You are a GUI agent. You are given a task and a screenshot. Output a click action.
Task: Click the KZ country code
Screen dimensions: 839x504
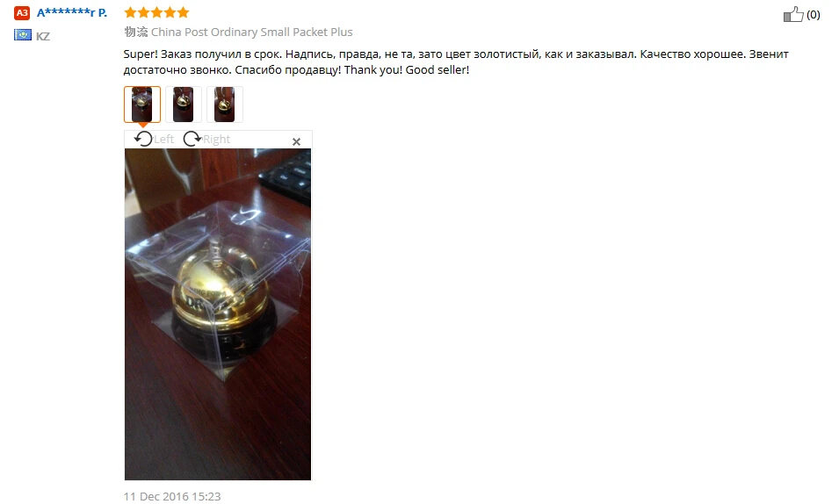43,36
